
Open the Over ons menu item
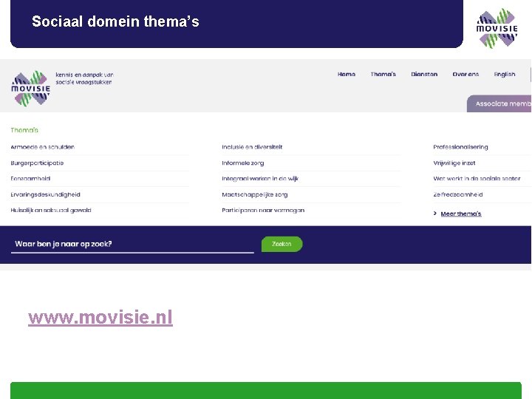(465, 75)
